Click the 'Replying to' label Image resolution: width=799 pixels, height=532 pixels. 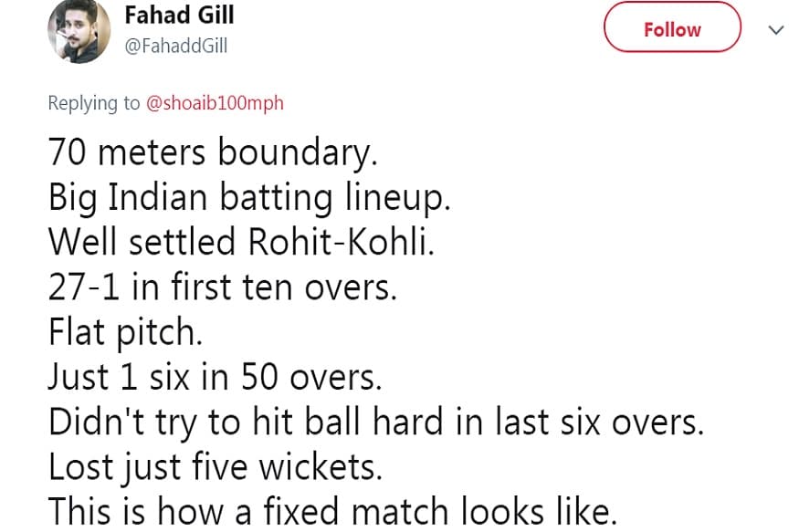pos(94,103)
